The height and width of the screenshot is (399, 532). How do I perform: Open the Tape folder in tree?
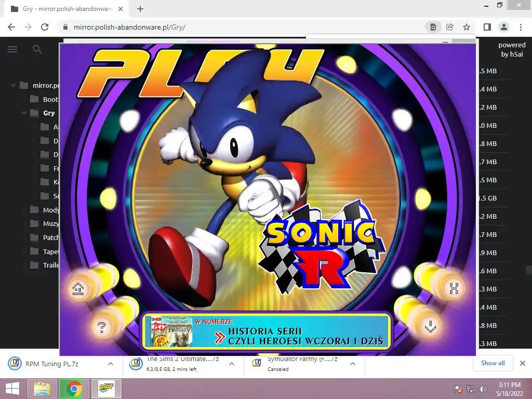click(x=45, y=251)
